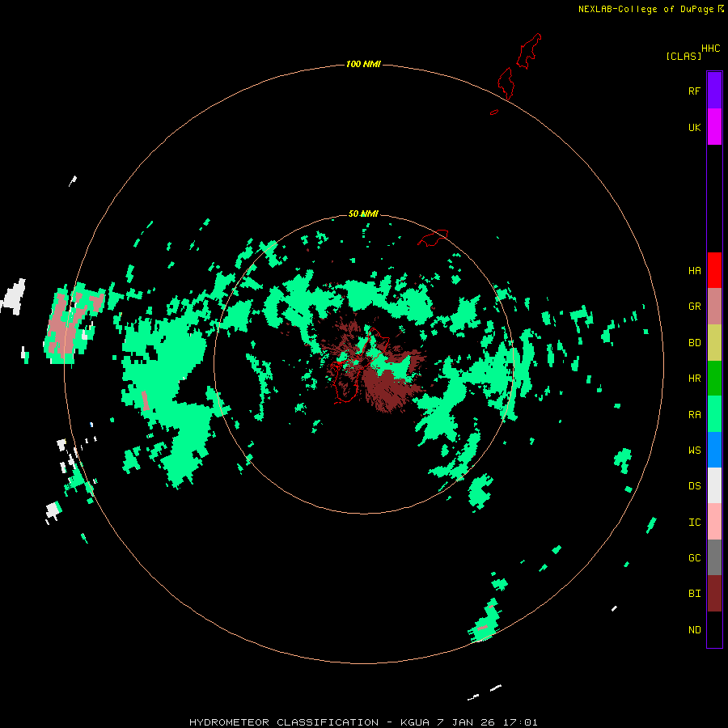Screen dimensions: 728x728
Task: Click the 'BD' legend label
Action: point(694,343)
